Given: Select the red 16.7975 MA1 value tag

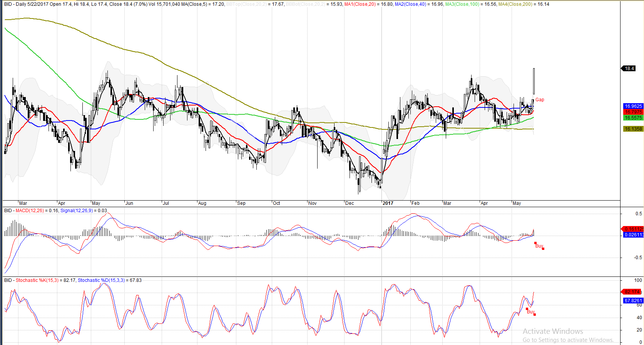Looking at the screenshot, I should tap(633, 112).
